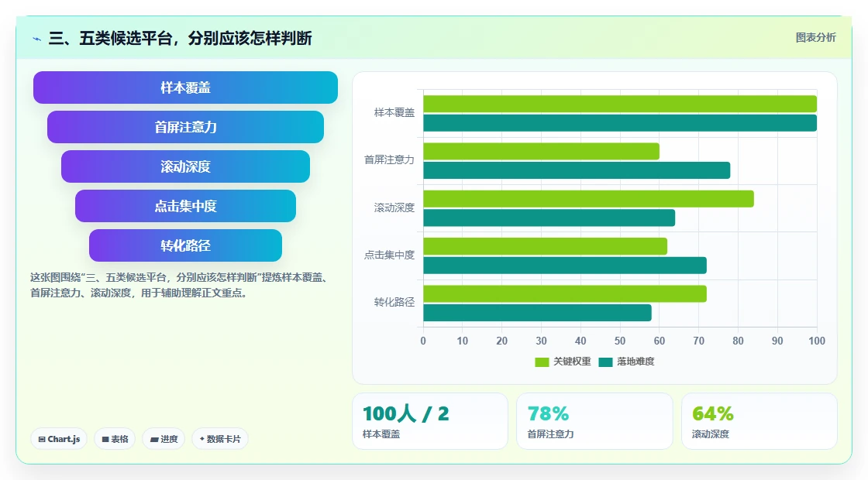Click the 64% 滚动深度 data card
The width and height of the screenshot is (868, 480).
coord(759,421)
